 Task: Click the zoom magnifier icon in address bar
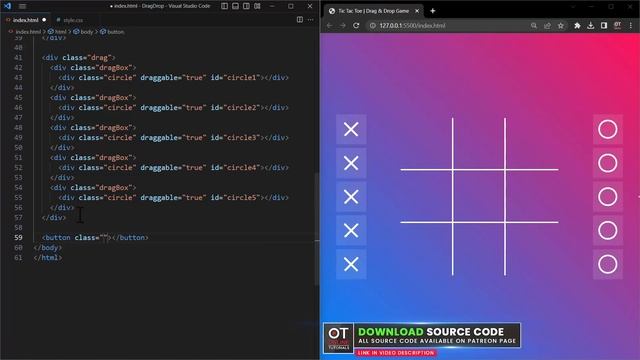[x=533, y=25]
